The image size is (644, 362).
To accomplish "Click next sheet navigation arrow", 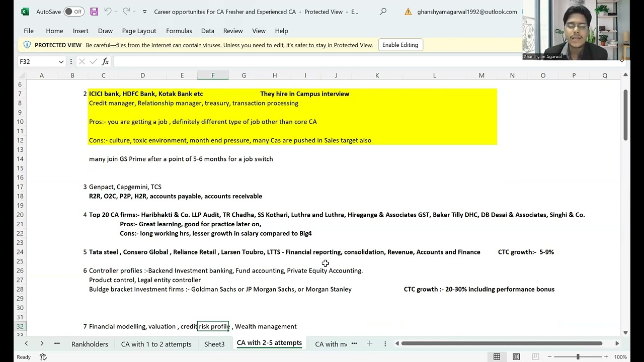I will 42,343.
